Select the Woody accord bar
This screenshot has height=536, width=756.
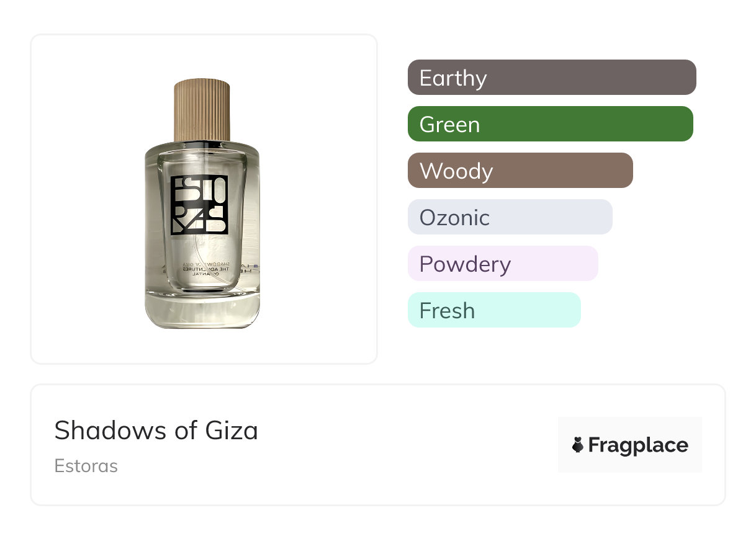coord(520,171)
